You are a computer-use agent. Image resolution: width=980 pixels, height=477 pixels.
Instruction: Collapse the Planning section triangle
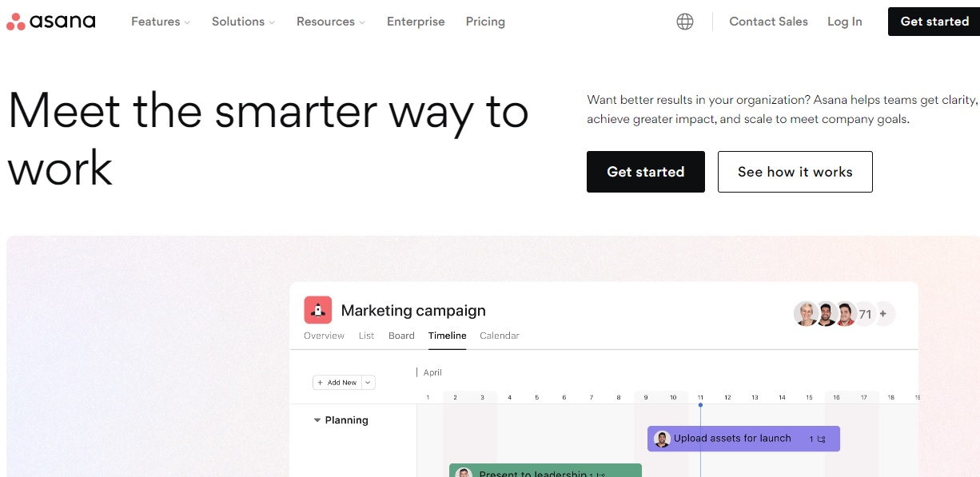(317, 420)
